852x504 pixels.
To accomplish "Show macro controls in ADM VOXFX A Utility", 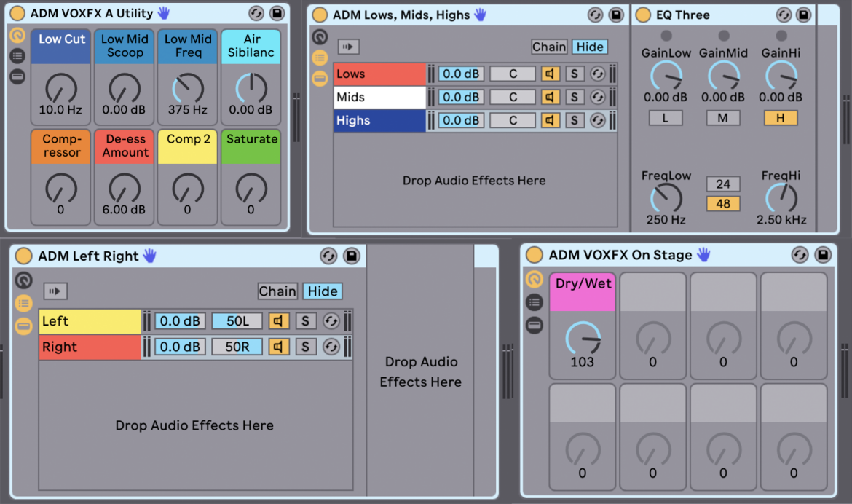I will [17, 36].
